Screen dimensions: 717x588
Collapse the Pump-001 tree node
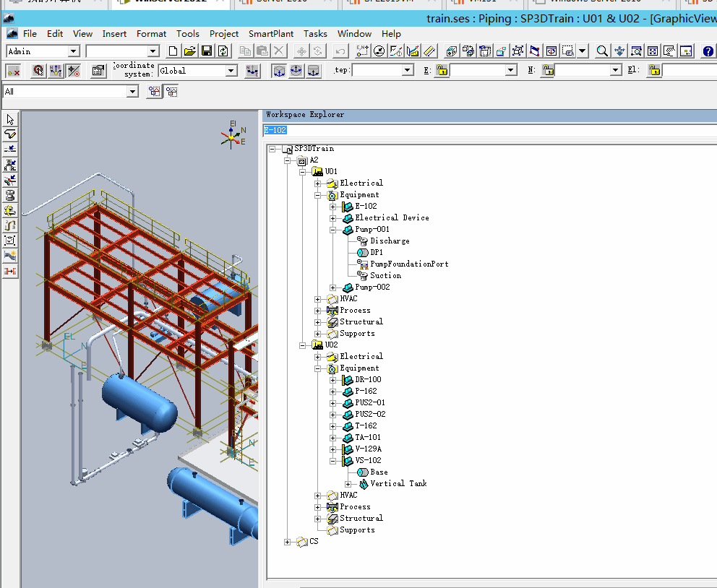(x=333, y=230)
